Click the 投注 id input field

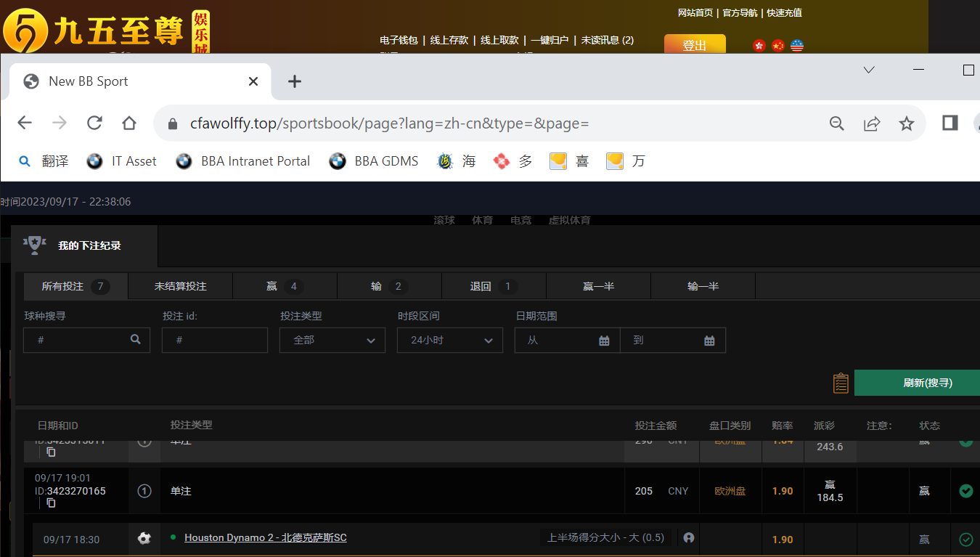tap(215, 340)
